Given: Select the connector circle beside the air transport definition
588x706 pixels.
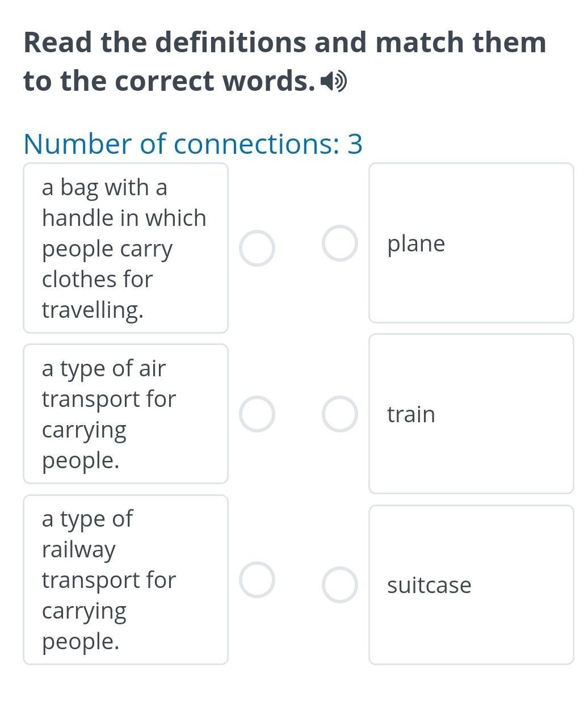Looking at the screenshot, I should 257,414.
